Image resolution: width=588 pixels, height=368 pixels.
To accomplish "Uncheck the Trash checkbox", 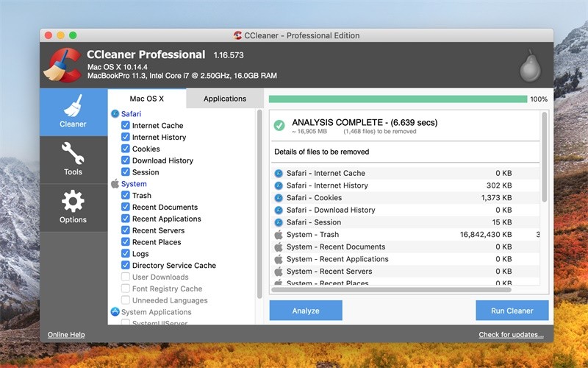I will (126, 195).
